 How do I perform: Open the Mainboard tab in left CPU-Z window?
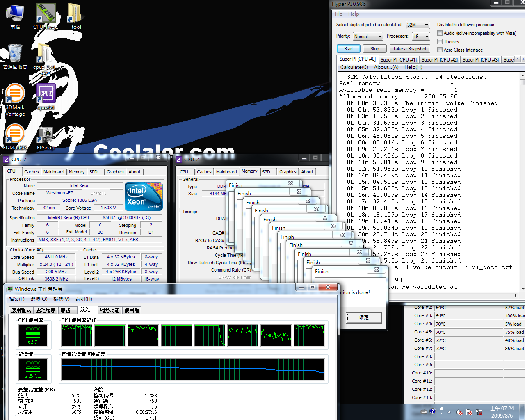click(54, 172)
